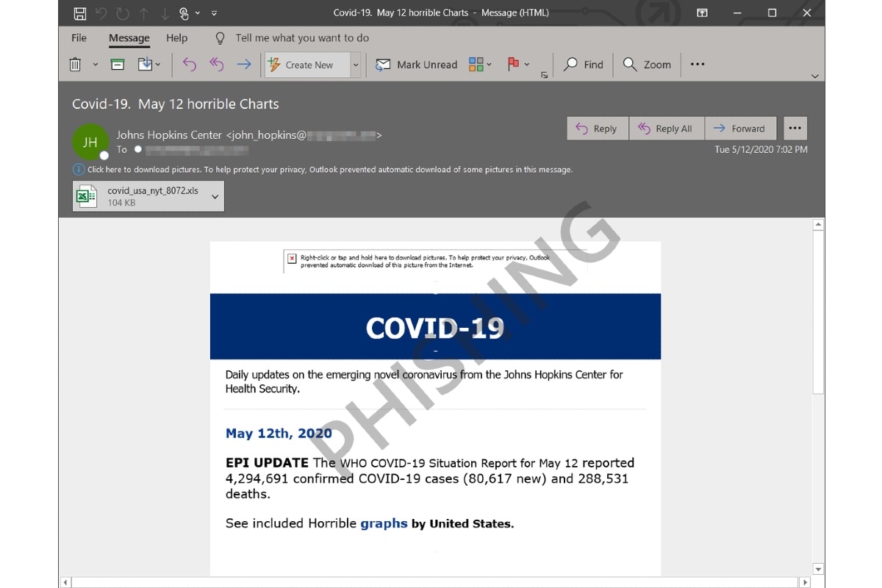Image resolution: width=882 pixels, height=588 pixels.
Task: Click here to download pictures info bar
Action: (329, 170)
